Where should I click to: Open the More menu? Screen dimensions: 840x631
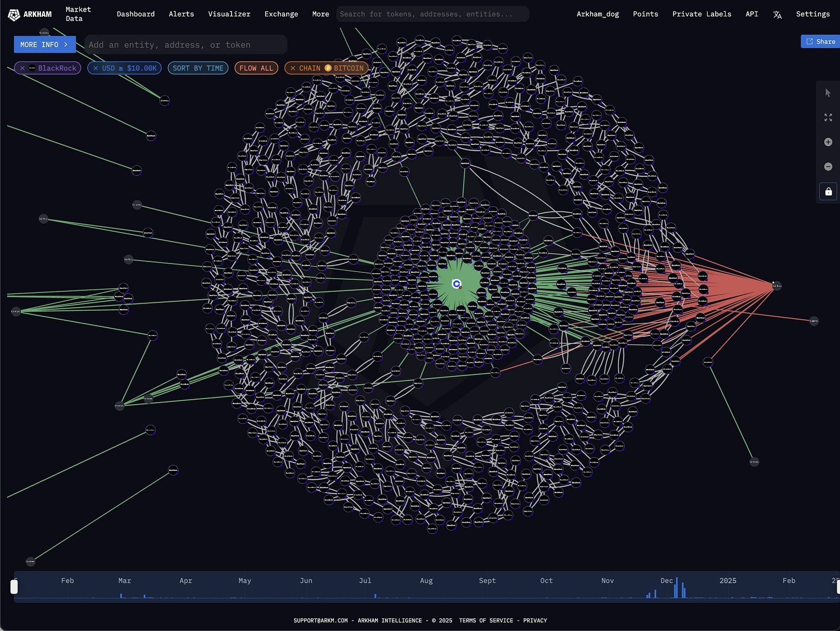point(320,14)
